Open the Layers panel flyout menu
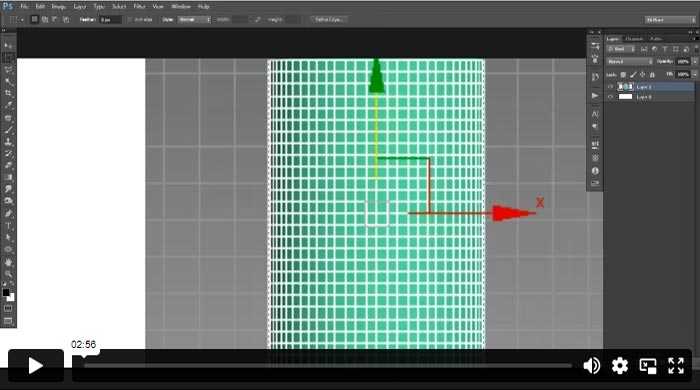This screenshot has height=390, width=700. click(x=695, y=39)
